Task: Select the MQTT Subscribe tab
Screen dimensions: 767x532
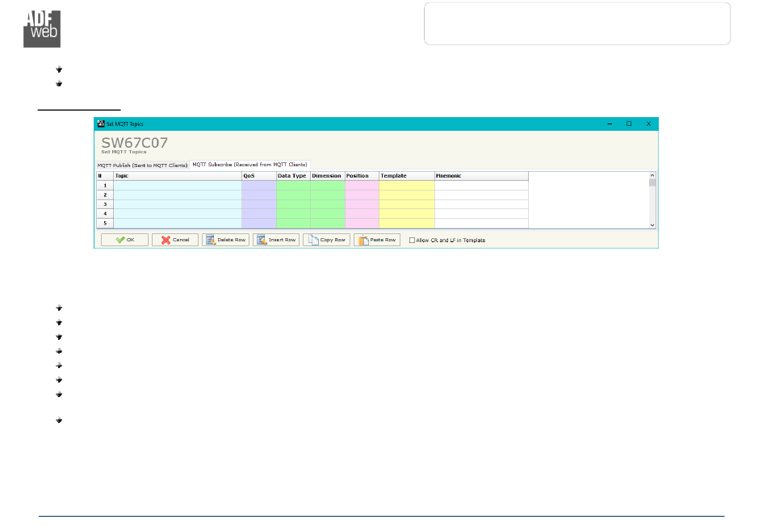Action: tap(249, 165)
